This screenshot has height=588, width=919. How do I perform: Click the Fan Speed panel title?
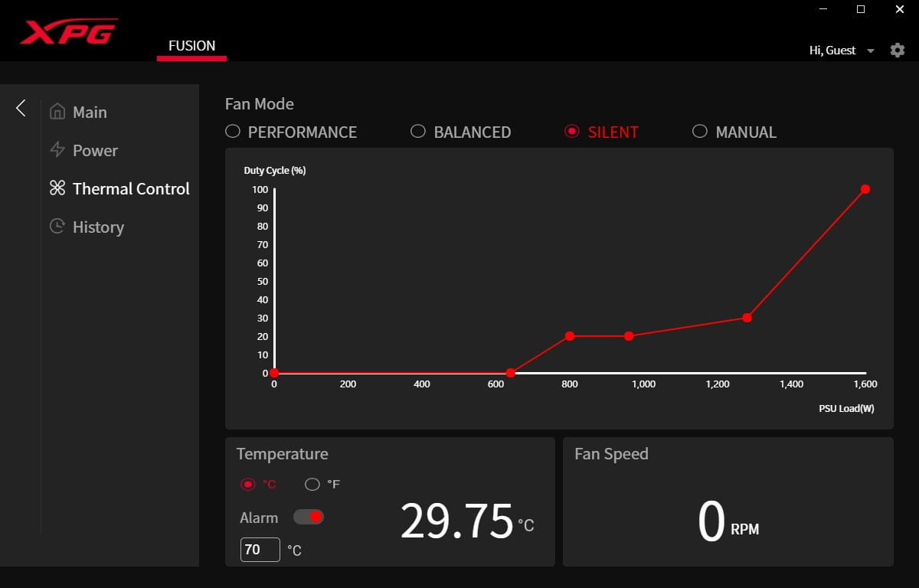coord(611,454)
